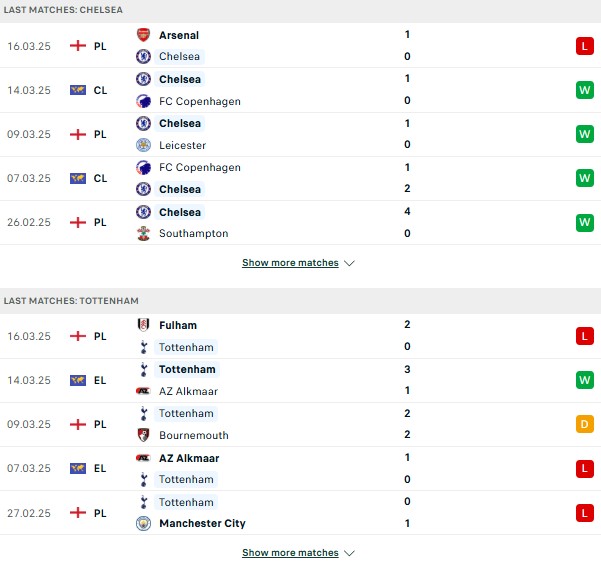
Task: Click the CL competition label on 07.03.25
Action: (100, 178)
